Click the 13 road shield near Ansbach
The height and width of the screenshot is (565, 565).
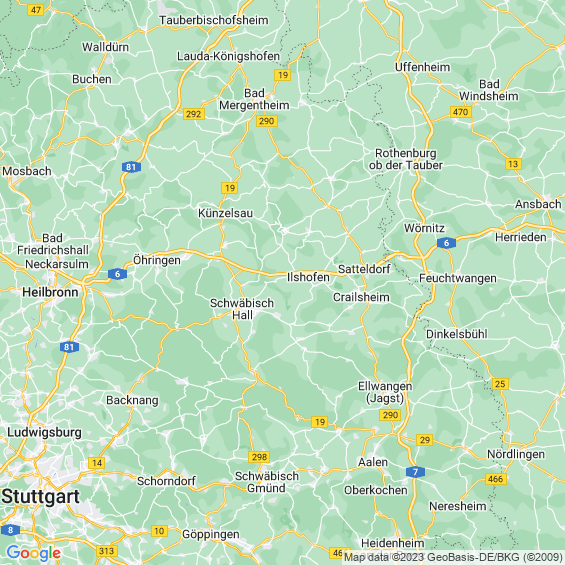click(513, 164)
